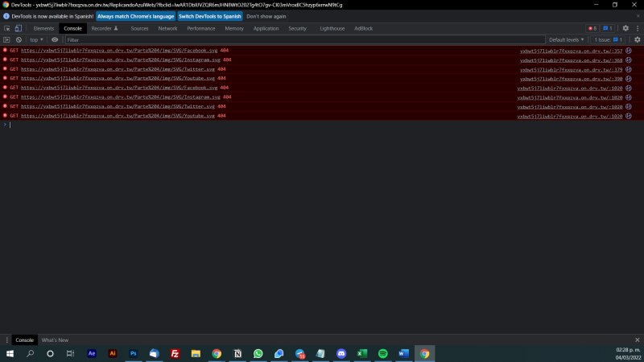Screen dimensions: 644x362
Task: Open the Network tab
Action: (x=167, y=28)
